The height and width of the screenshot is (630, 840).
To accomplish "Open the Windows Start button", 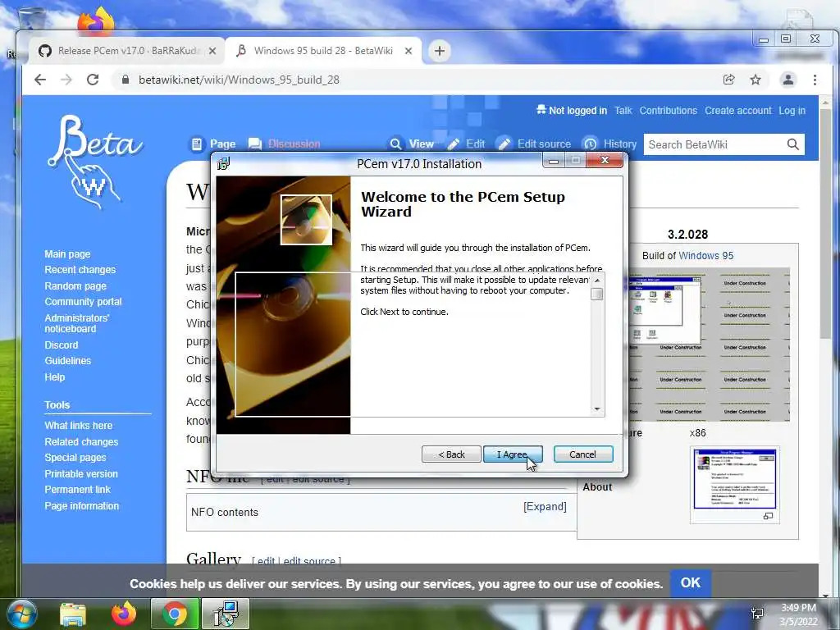I will tap(21, 614).
